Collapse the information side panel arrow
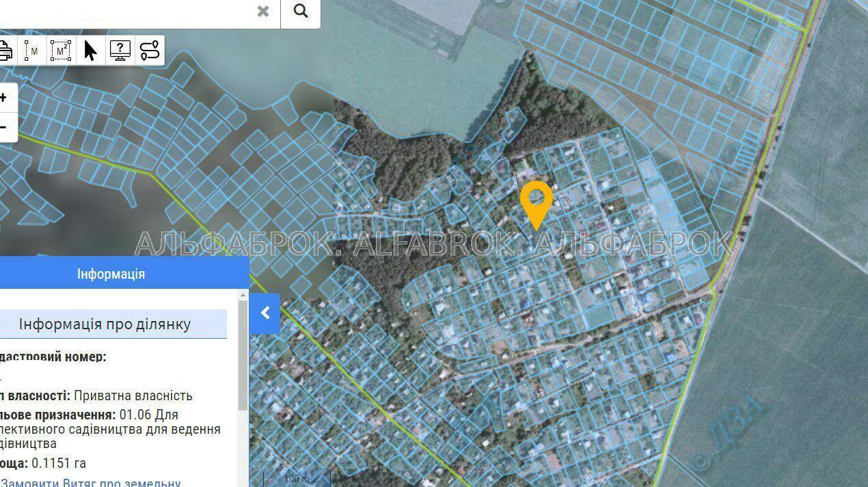This screenshot has width=868, height=487. coord(265,313)
